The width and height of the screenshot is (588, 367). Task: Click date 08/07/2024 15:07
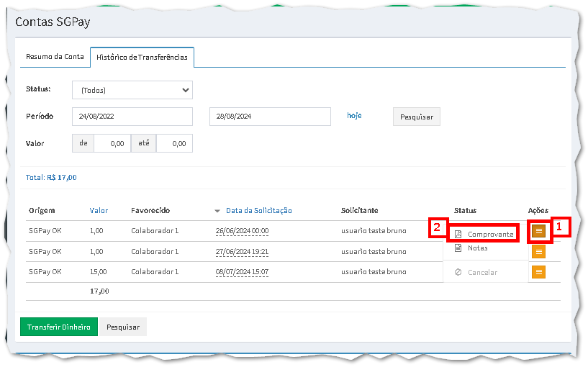click(x=242, y=272)
